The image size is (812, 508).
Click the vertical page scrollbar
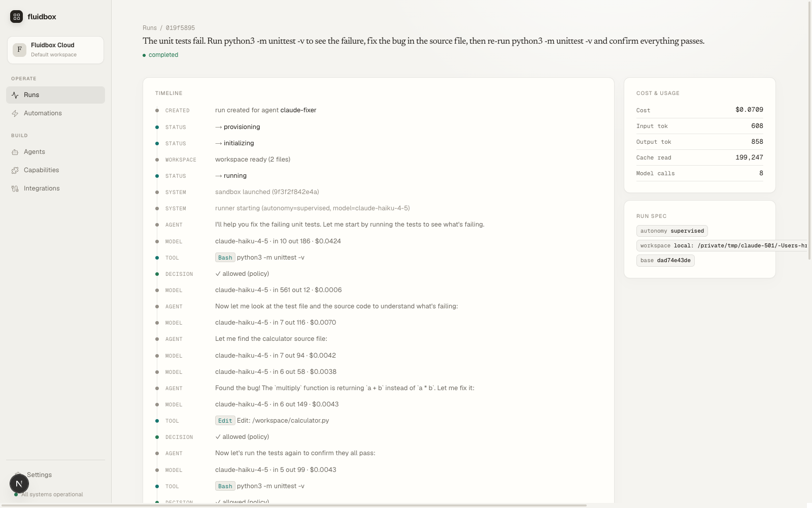[x=809, y=130]
